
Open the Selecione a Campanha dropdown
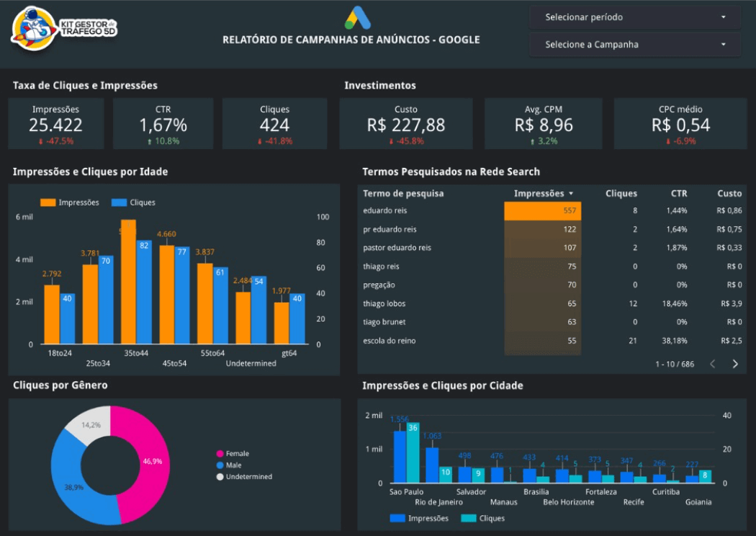(634, 45)
